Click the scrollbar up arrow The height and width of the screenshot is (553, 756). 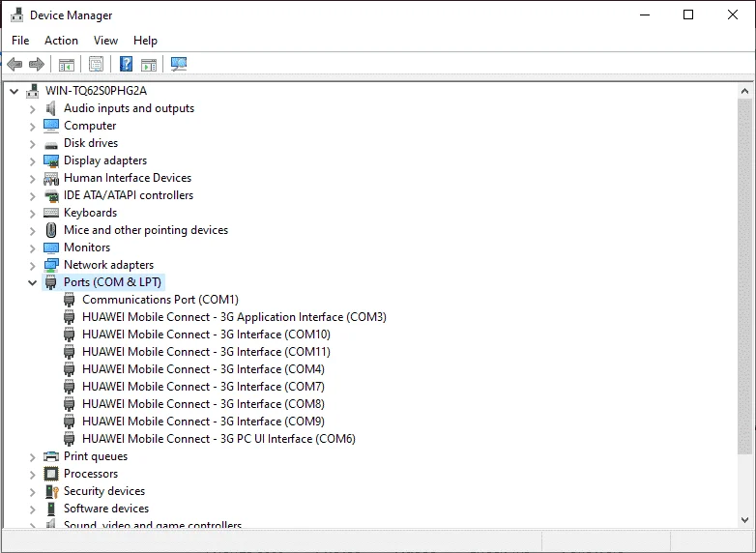pyautogui.click(x=744, y=91)
